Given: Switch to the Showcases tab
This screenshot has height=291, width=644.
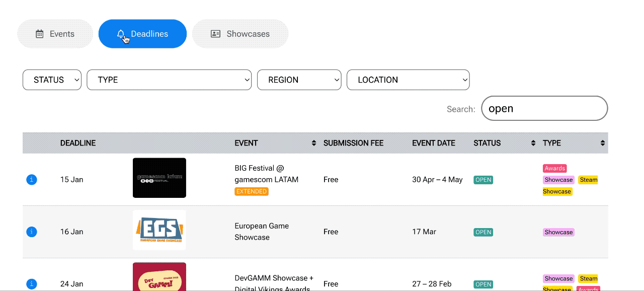Looking at the screenshot, I should 240,34.
